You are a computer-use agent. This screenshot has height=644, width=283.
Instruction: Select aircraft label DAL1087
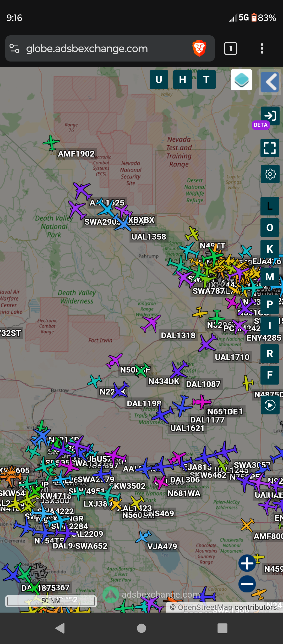tap(203, 384)
